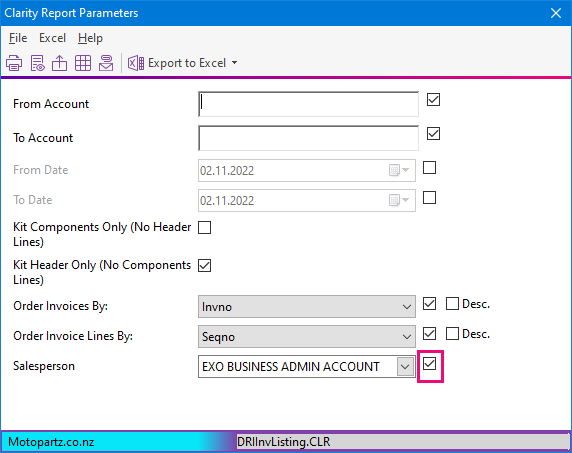Viewport: 572px width, 453px height.
Task: Expand the Order Invoice Lines By Seqno dropdown
Action: click(x=307, y=336)
